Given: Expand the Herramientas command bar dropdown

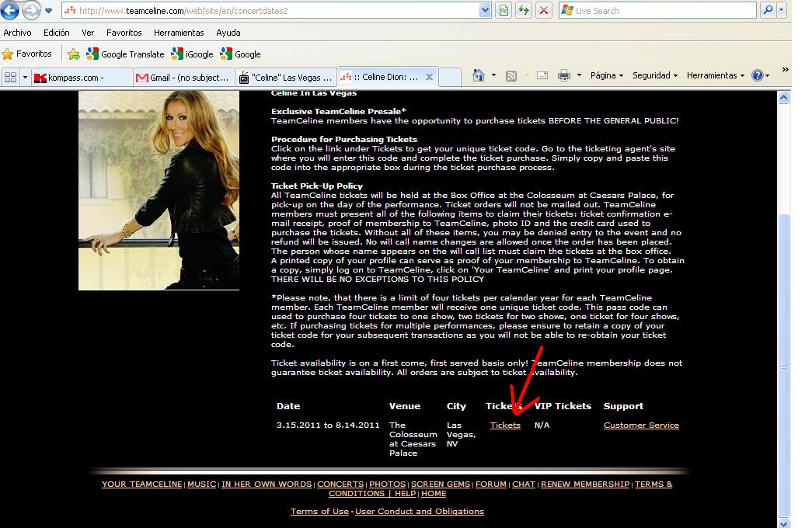Looking at the screenshot, I should (x=716, y=75).
